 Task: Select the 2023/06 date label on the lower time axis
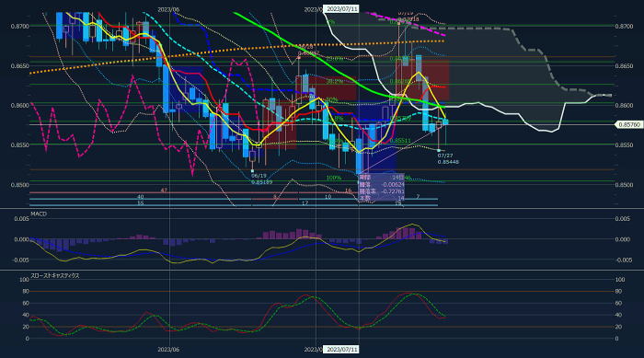pyautogui.click(x=168, y=350)
